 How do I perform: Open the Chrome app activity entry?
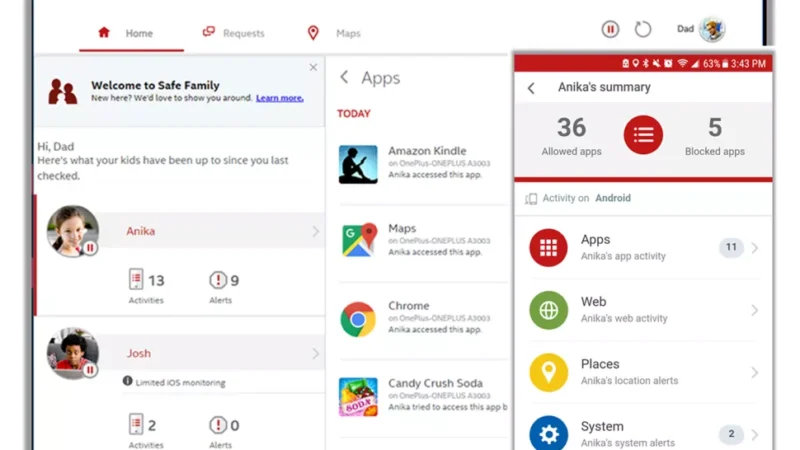pyautogui.click(x=408, y=317)
